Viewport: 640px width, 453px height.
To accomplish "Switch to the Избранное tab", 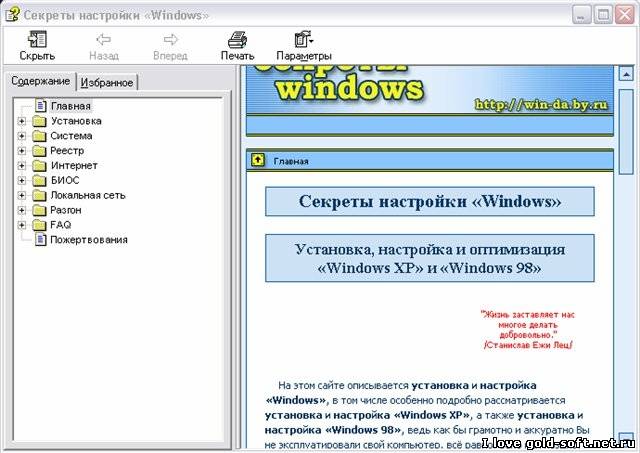I will pos(107,83).
